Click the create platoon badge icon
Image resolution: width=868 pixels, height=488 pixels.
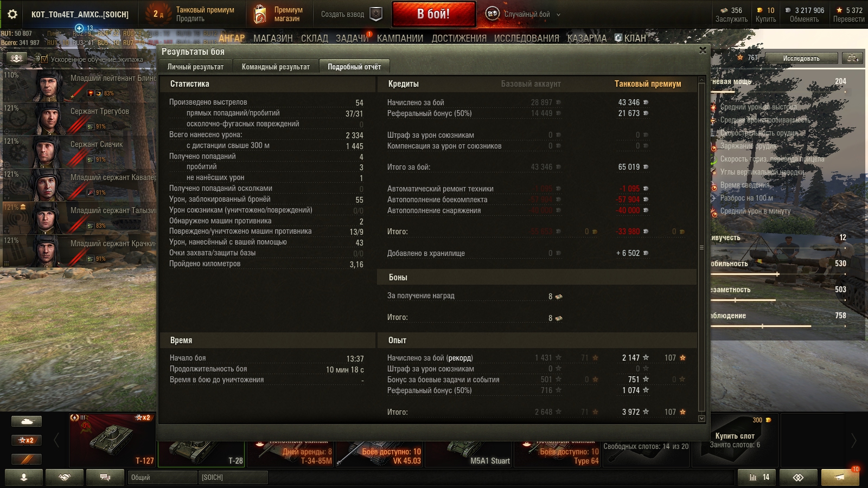[x=376, y=14]
